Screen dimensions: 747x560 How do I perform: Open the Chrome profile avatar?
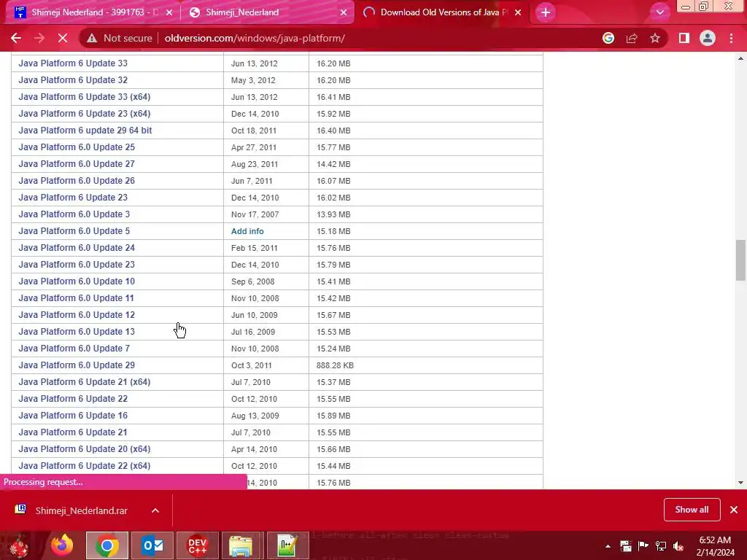point(708,38)
